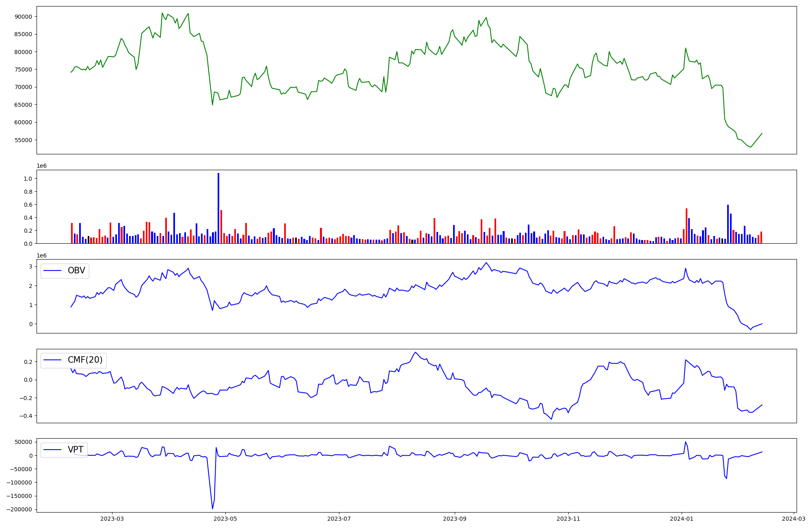Click the deepest VPT downward spike tip
The width and height of the screenshot is (812, 528).
pos(212,509)
